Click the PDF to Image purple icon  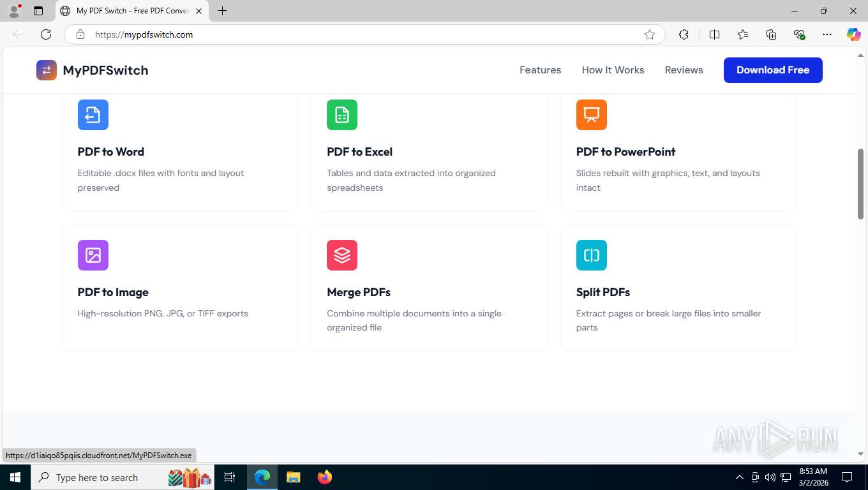[93, 255]
